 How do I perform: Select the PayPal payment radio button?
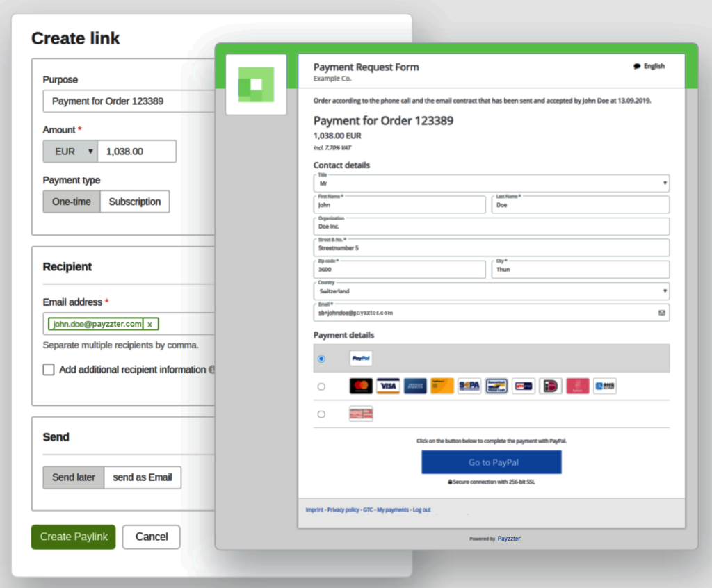tap(321, 359)
